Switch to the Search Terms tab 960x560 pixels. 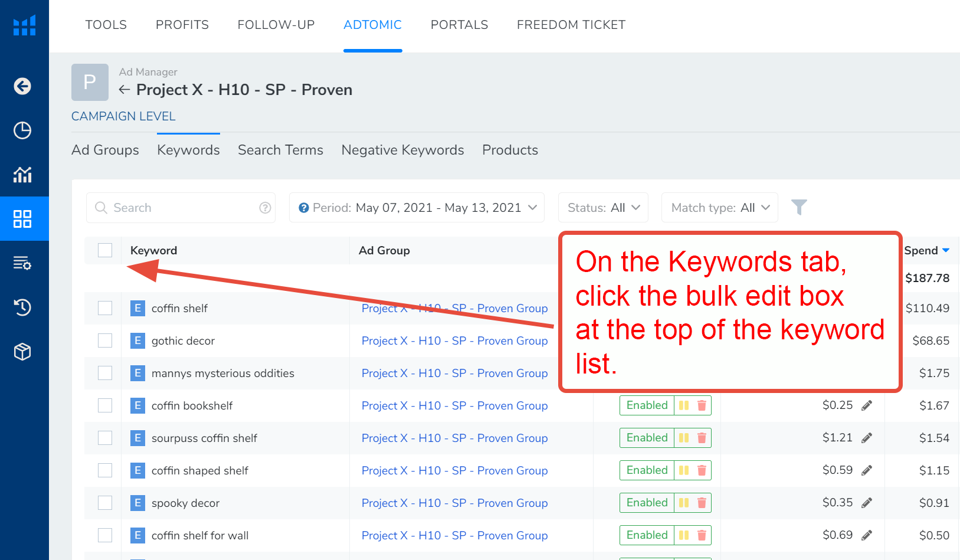click(280, 150)
